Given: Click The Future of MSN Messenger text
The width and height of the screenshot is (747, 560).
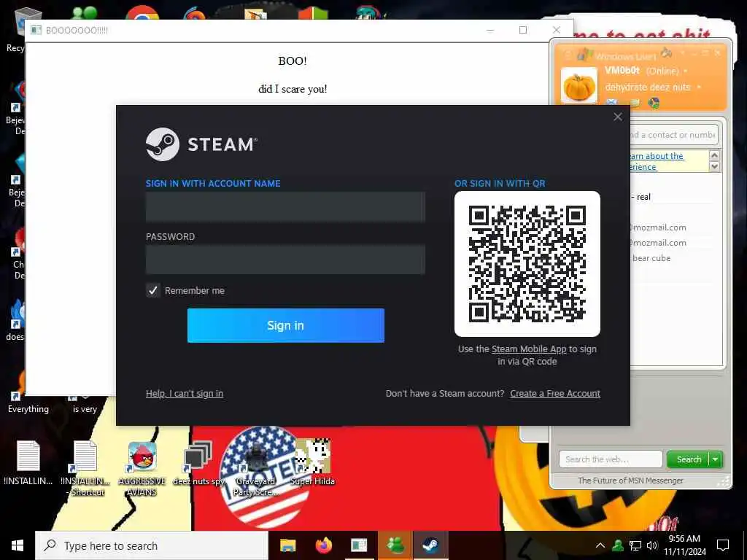Looking at the screenshot, I should [630, 481].
